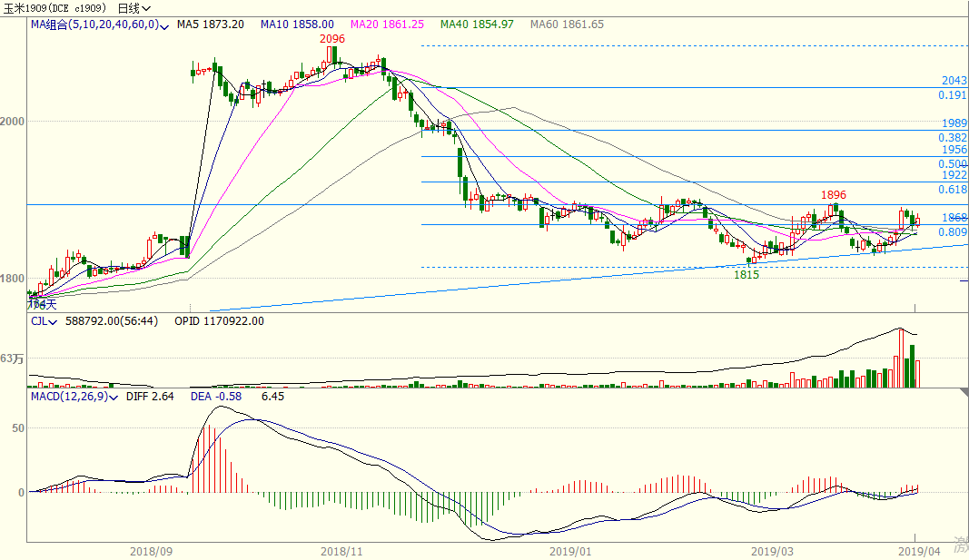This screenshot has width=969, height=560.
Task: Select the MA5 moving average label
Action: click(x=212, y=25)
